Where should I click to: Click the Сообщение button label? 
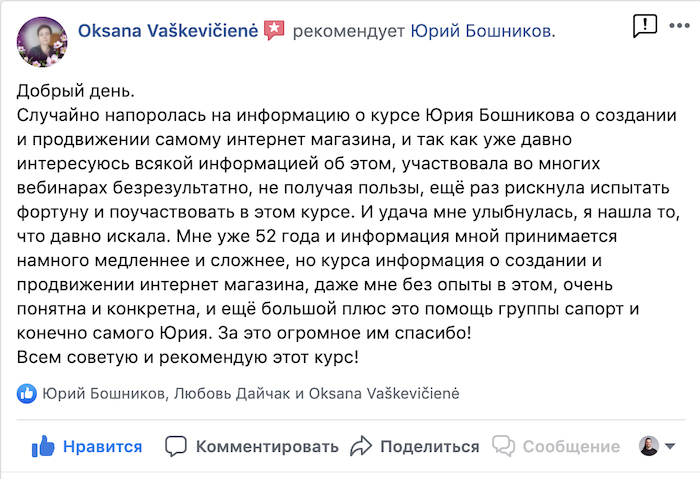click(x=571, y=446)
